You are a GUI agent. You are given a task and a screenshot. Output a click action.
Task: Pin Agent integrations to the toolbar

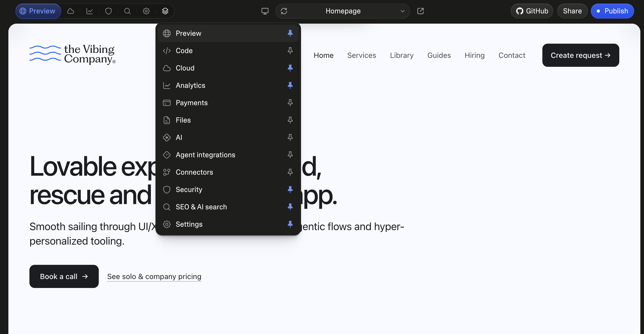(290, 155)
